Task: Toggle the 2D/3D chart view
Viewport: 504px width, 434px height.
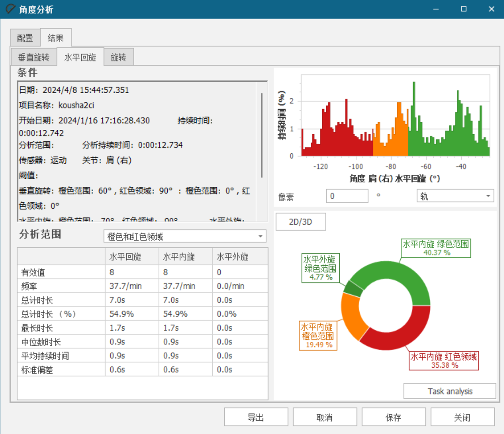Action: [301, 222]
